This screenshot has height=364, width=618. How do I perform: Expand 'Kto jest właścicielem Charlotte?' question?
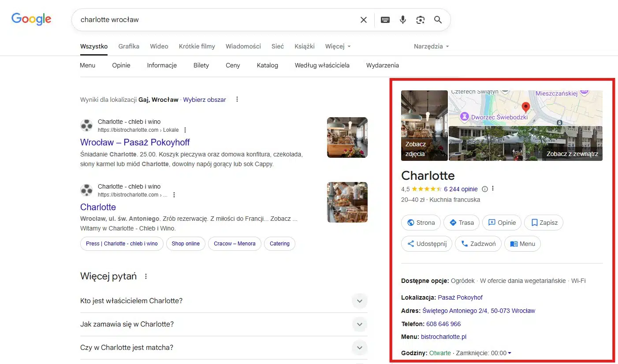(x=359, y=301)
